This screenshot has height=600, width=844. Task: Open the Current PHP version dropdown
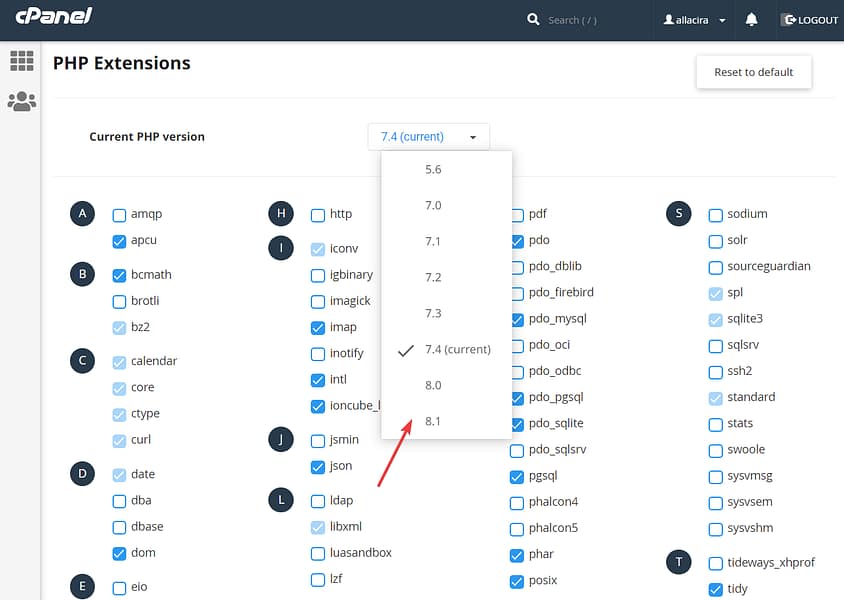428,136
